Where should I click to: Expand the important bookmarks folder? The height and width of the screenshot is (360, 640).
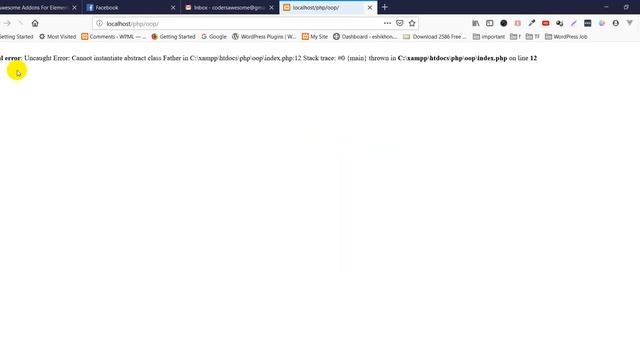click(x=489, y=36)
